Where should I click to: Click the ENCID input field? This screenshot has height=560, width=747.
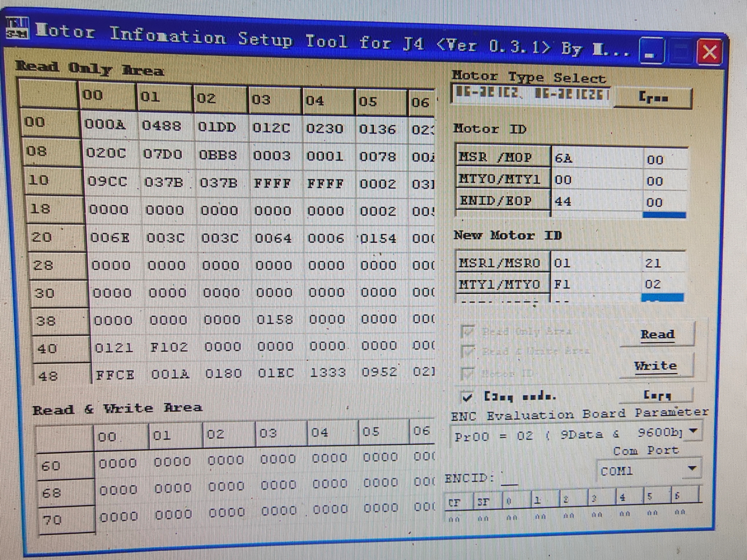point(509,478)
